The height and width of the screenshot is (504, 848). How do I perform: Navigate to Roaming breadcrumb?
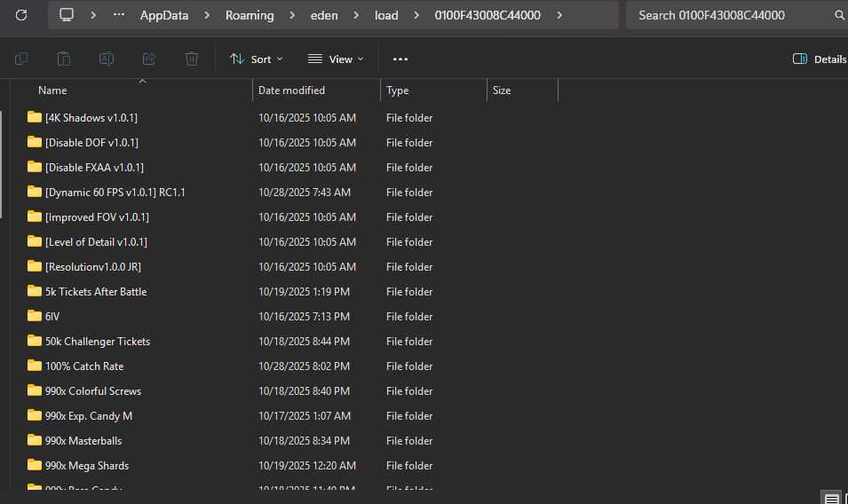pyautogui.click(x=250, y=15)
